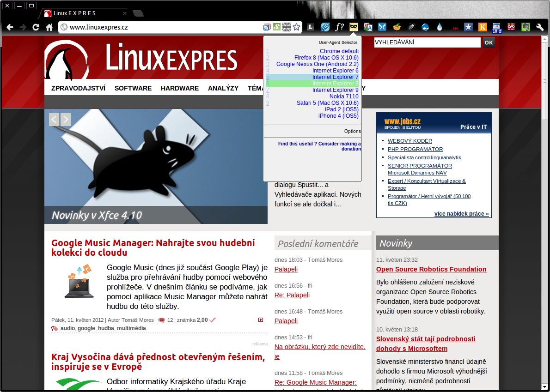Click the bug extension icon

(411, 27)
